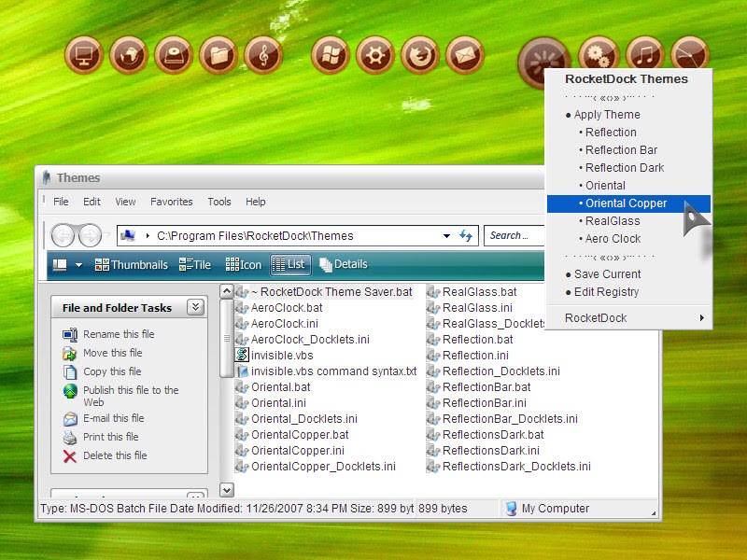The width and height of the screenshot is (747, 560).
Task: Open the computer monitor dock icon
Action: [x=84, y=55]
